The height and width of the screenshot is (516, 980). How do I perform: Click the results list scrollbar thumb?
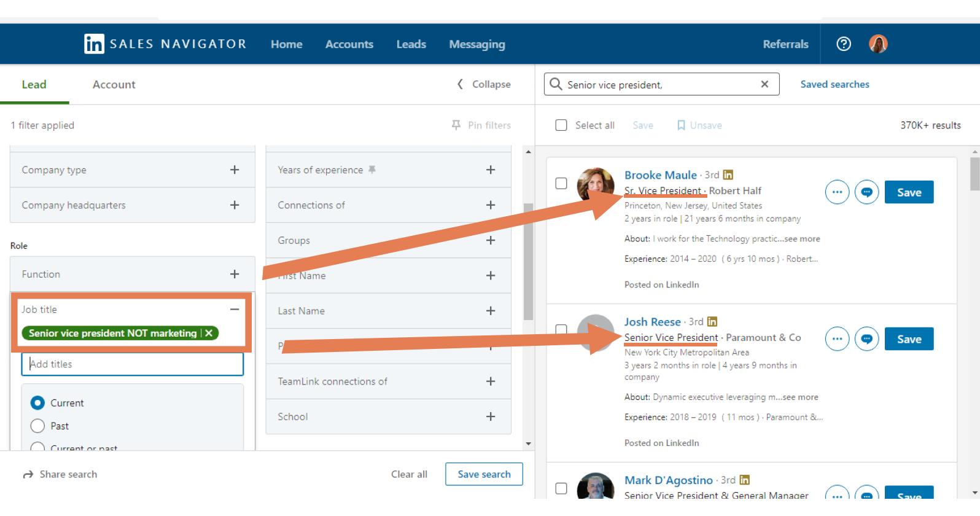tap(975, 174)
